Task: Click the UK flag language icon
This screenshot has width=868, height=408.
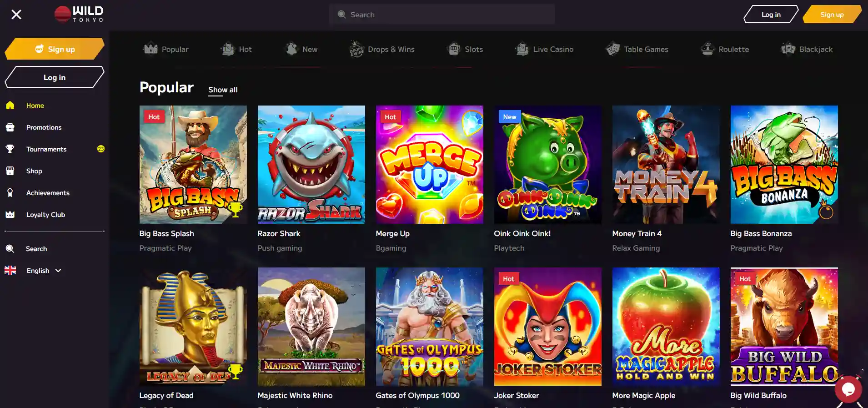Action: click(x=10, y=270)
